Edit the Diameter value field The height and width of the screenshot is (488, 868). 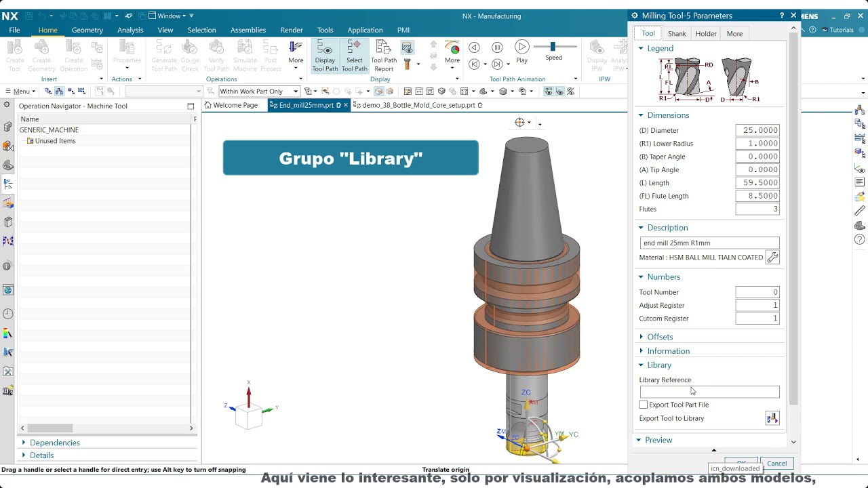(x=757, y=130)
